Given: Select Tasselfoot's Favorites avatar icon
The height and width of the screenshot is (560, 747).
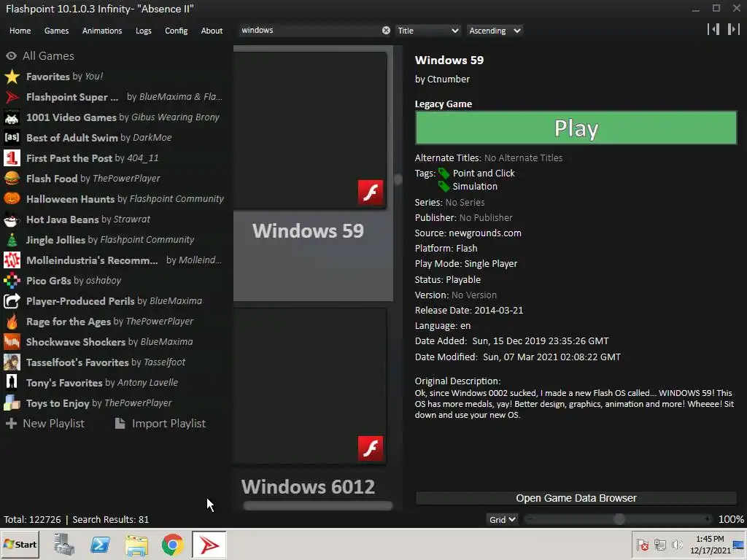Looking at the screenshot, I should point(12,362).
